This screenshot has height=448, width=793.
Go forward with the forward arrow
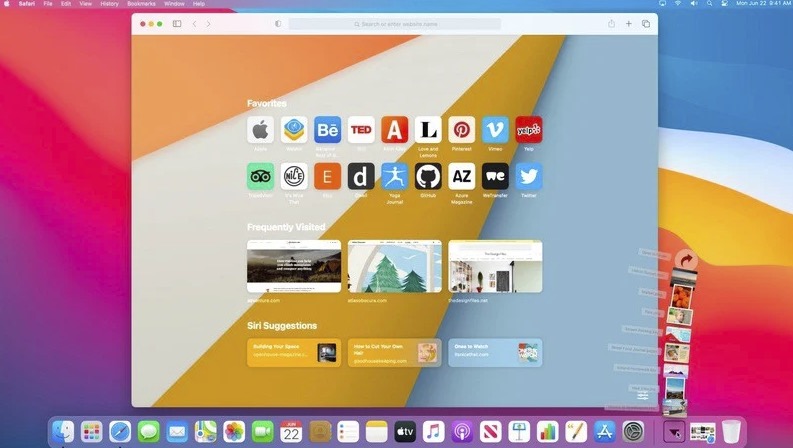pyautogui.click(x=208, y=24)
